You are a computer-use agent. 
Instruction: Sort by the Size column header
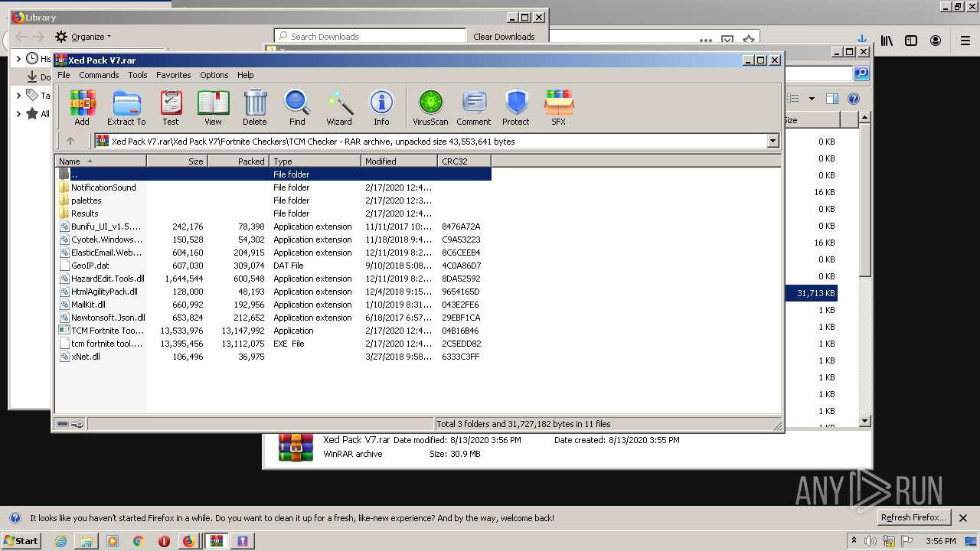point(177,161)
